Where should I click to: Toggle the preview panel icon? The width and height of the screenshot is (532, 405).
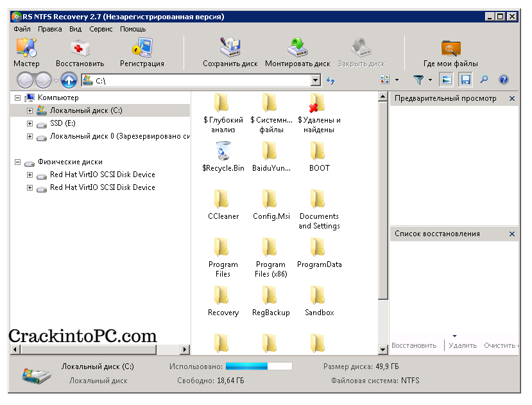[x=446, y=80]
